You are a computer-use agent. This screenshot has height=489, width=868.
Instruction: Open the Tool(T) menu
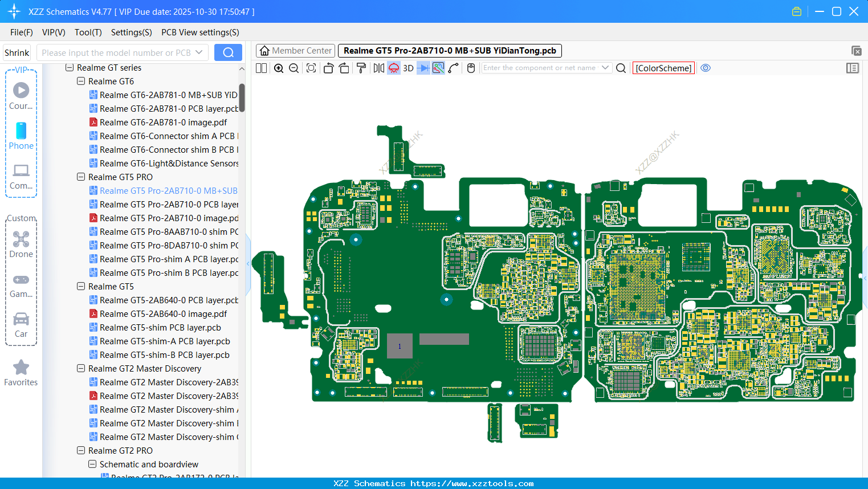click(88, 32)
